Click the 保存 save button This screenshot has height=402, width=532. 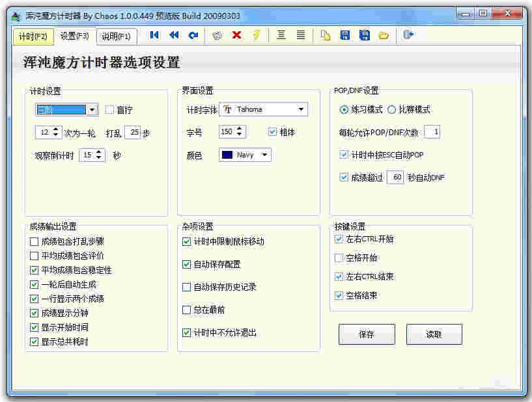pos(367,334)
